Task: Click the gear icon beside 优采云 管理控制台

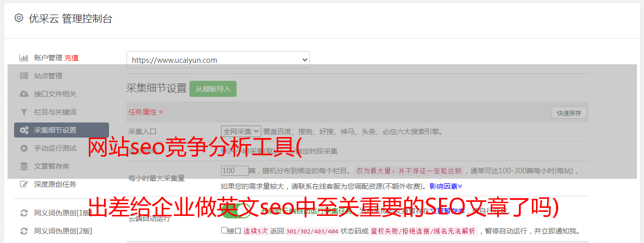Action: coord(19,18)
